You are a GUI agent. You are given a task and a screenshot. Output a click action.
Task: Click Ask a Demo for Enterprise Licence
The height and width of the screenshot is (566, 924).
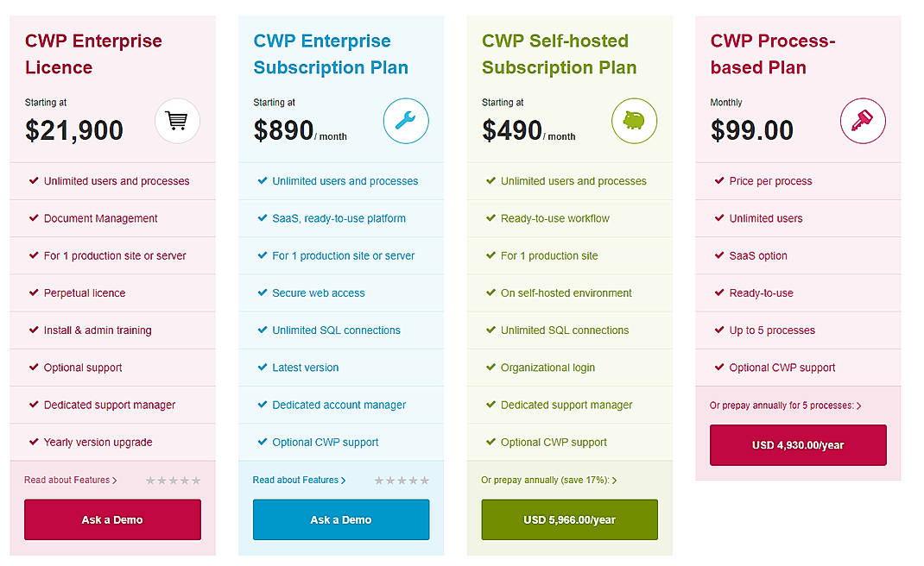pyautogui.click(x=112, y=519)
